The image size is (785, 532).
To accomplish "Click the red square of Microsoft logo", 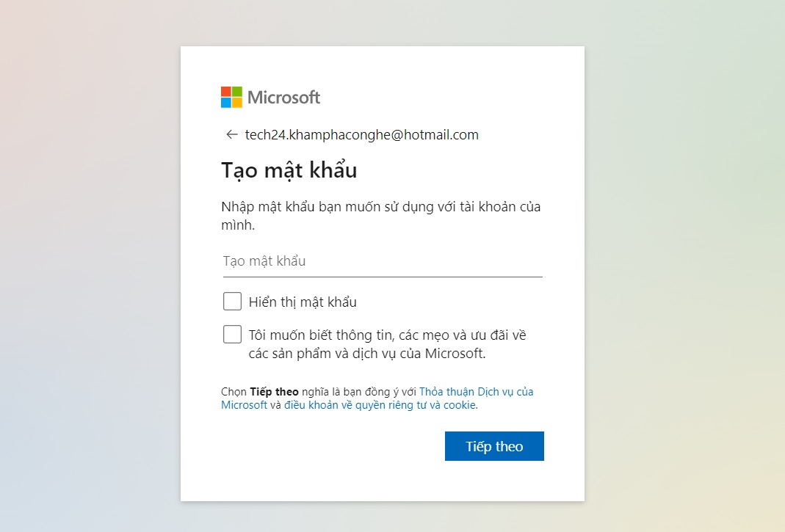I will click(225, 92).
